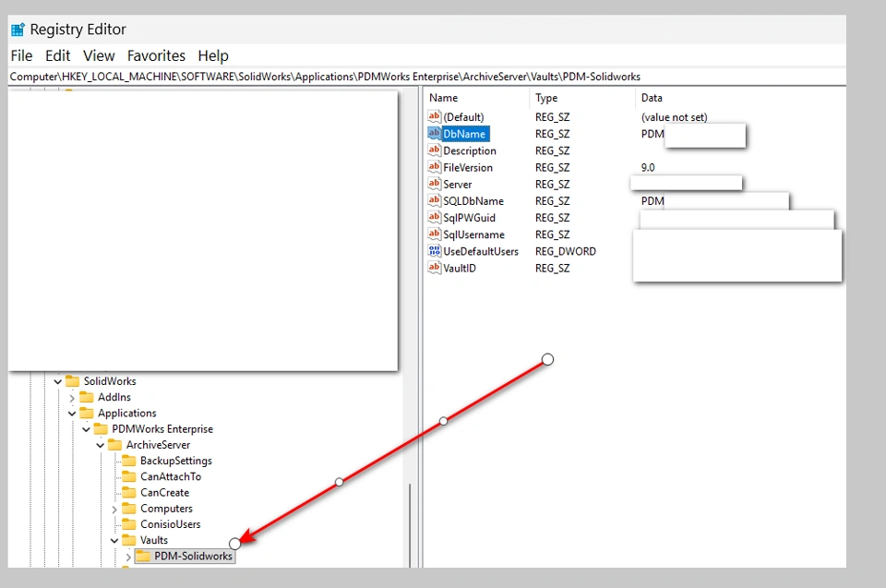The height and width of the screenshot is (588, 886).
Task: Click the AddIns folder icon
Action: tap(87, 397)
